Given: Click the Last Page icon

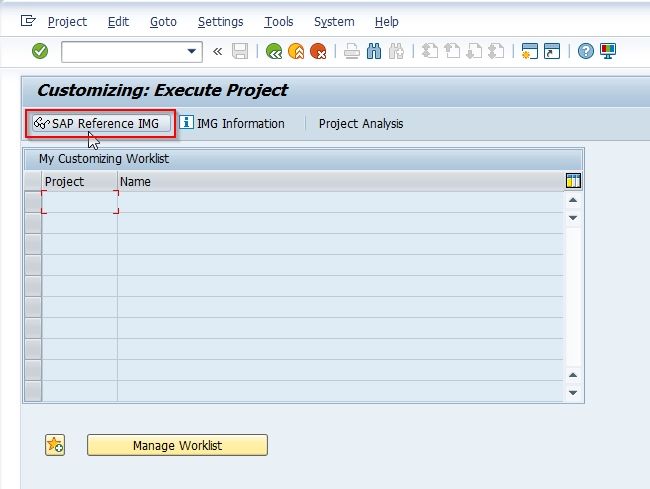Looking at the screenshot, I should click(497, 51).
